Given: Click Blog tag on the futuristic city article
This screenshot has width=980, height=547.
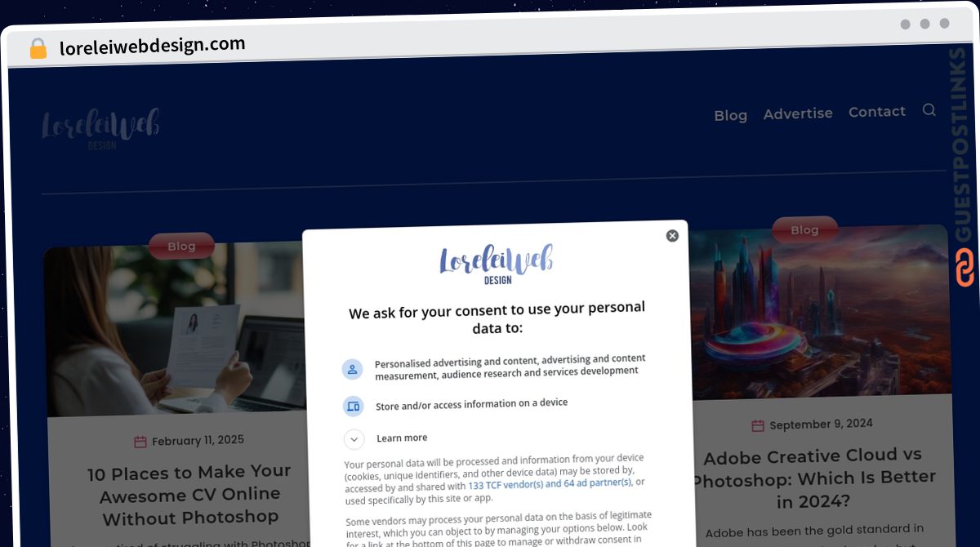Looking at the screenshot, I should [x=804, y=230].
